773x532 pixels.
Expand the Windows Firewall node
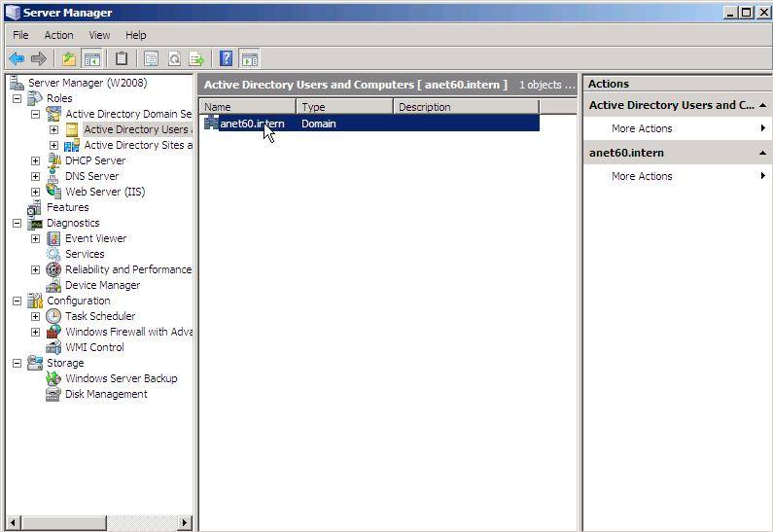(x=36, y=332)
